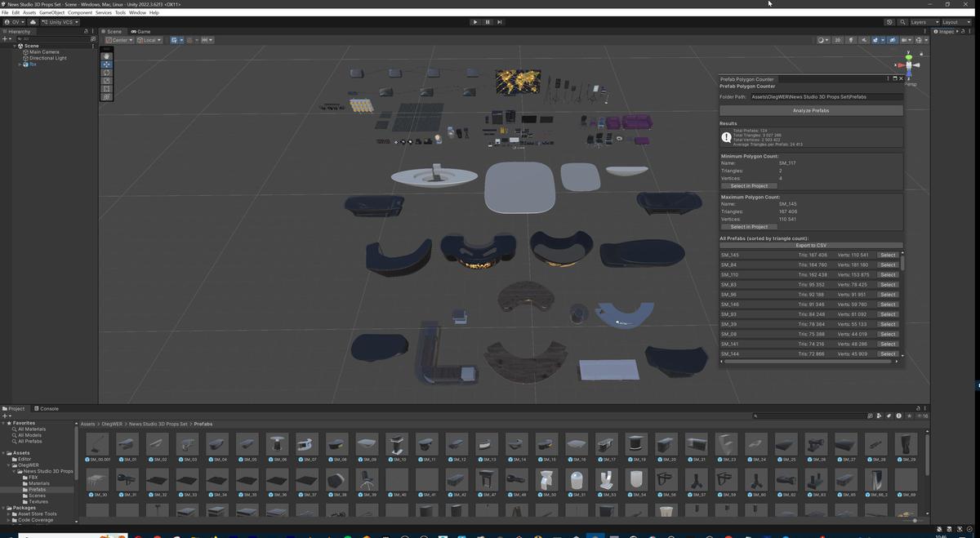The image size is (980, 538).
Task: Click the Hierarchy search field
Action: point(53,38)
